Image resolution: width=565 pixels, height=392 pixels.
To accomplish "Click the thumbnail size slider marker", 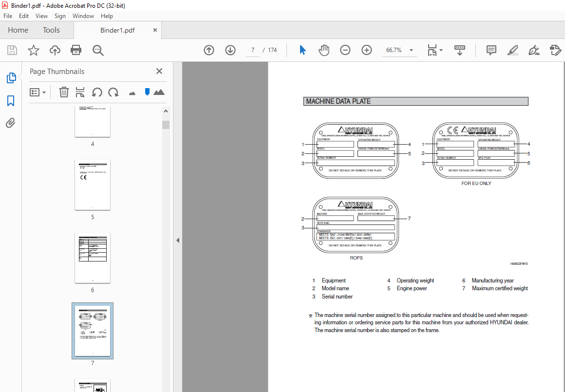I will click(147, 92).
